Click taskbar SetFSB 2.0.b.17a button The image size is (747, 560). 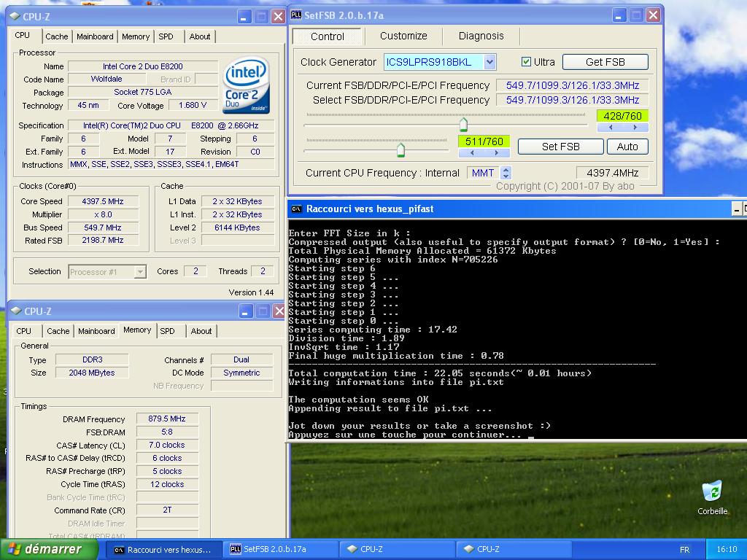coord(281,550)
